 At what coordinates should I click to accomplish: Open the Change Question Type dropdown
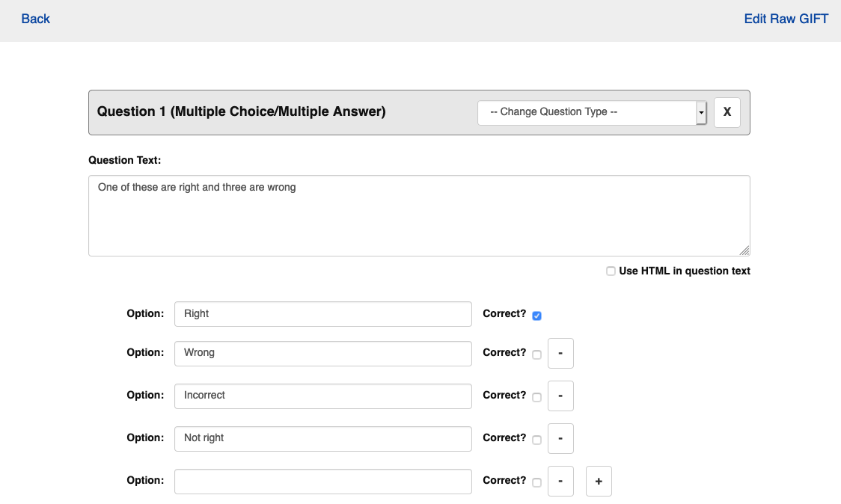[591, 112]
